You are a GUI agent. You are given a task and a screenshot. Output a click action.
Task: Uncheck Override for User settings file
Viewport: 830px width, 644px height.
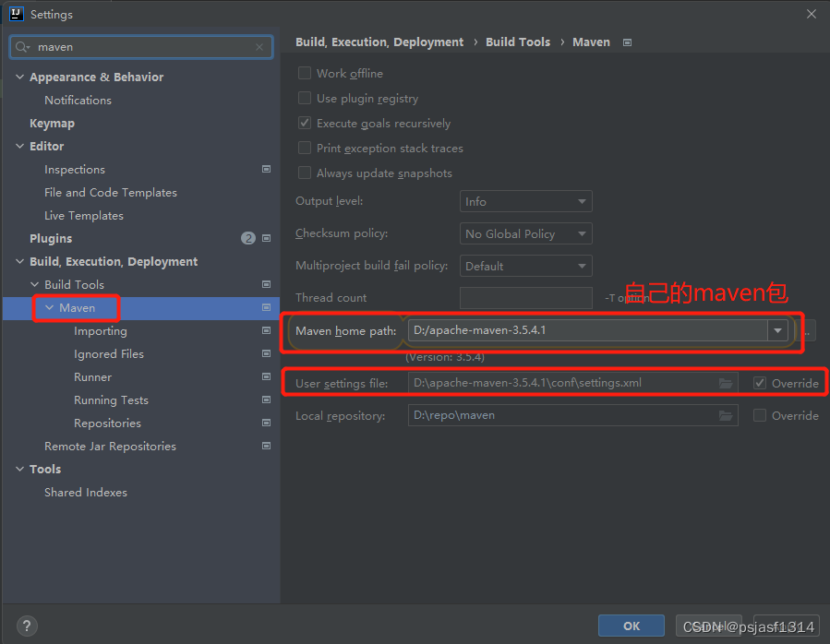tap(760, 383)
